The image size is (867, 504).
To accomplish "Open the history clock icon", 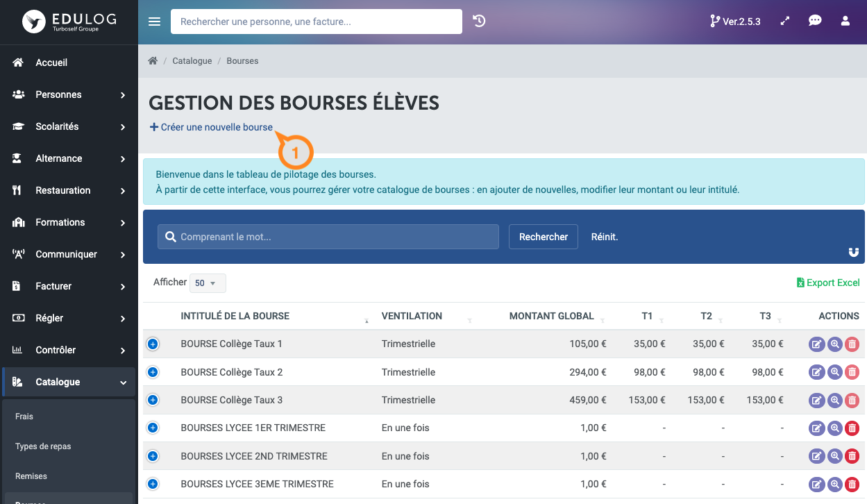I will point(479,22).
